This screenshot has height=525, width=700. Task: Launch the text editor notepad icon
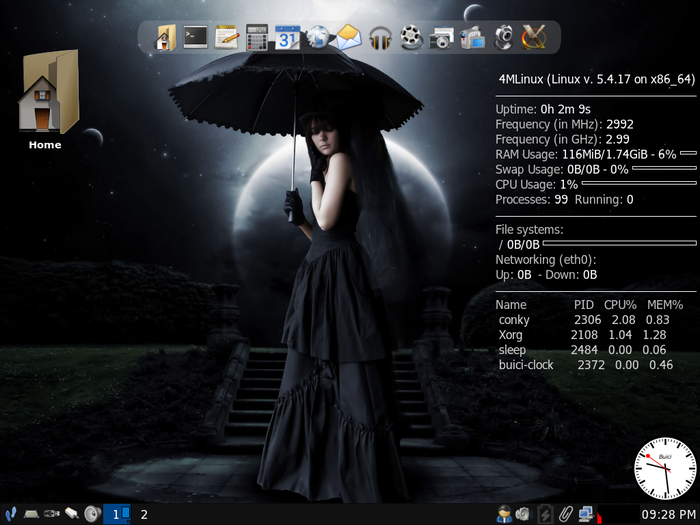click(226, 37)
